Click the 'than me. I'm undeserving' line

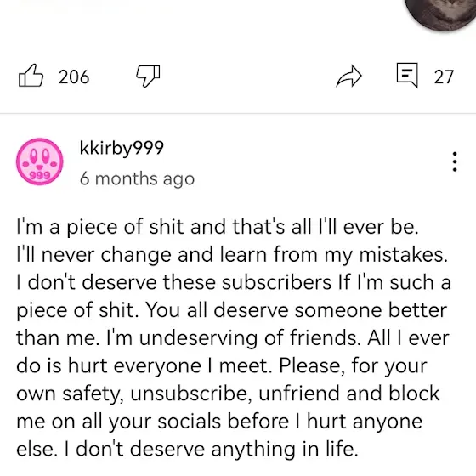point(233,338)
